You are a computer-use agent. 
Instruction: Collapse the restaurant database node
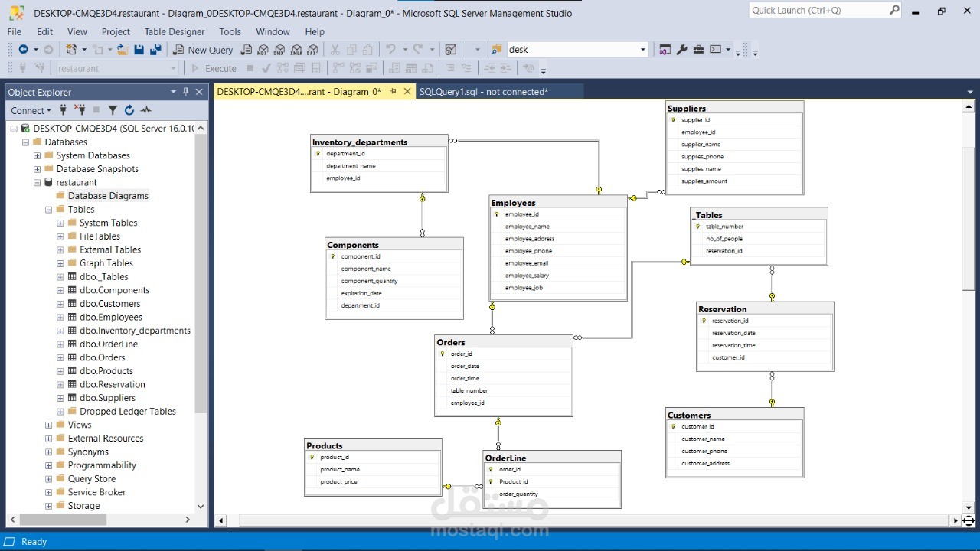pos(37,182)
